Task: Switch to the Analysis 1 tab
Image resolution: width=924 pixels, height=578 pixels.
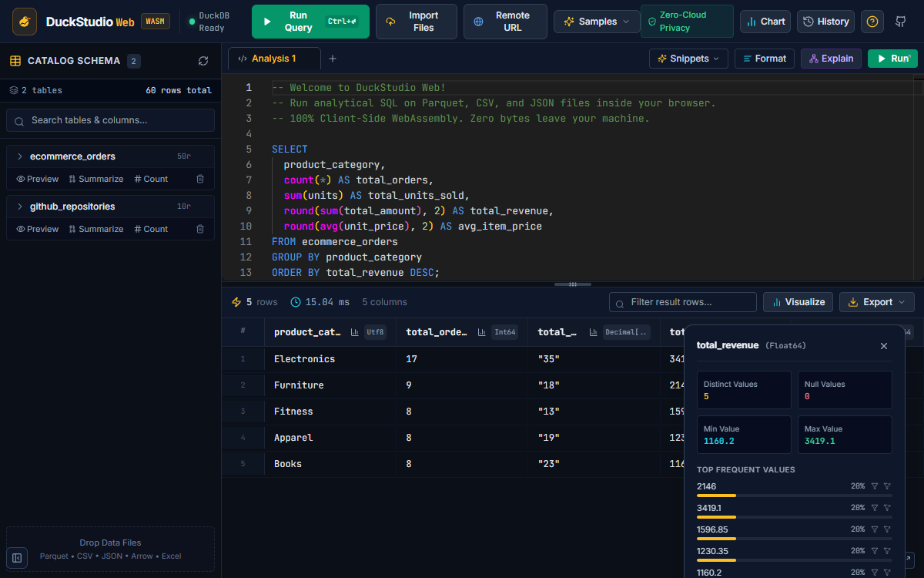Action: coord(274,59)
